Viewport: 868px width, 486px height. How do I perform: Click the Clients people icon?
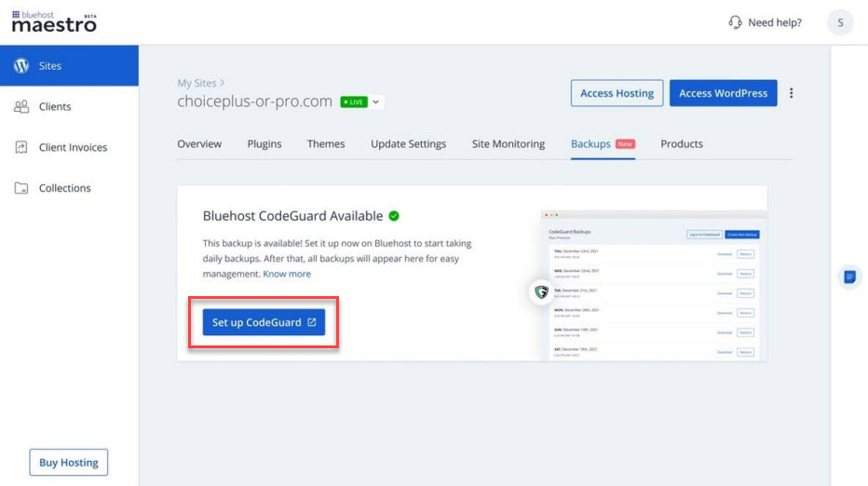click(21, 106)
